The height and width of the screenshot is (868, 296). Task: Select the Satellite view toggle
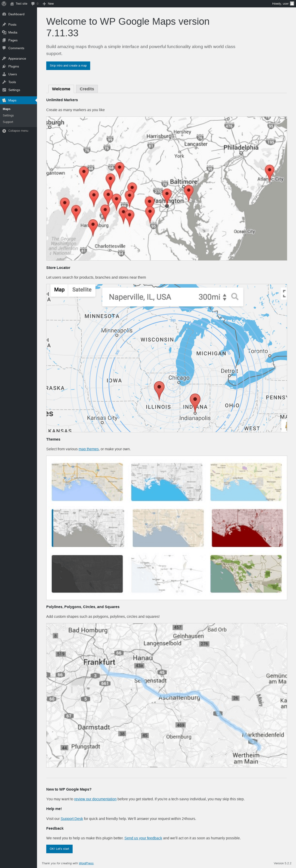point(82,290)
